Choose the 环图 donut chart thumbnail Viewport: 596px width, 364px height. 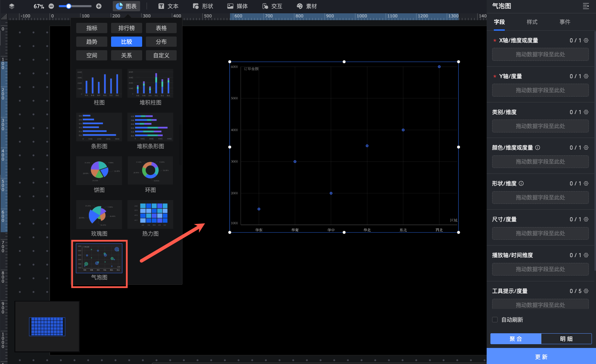[x=150, y=171]
